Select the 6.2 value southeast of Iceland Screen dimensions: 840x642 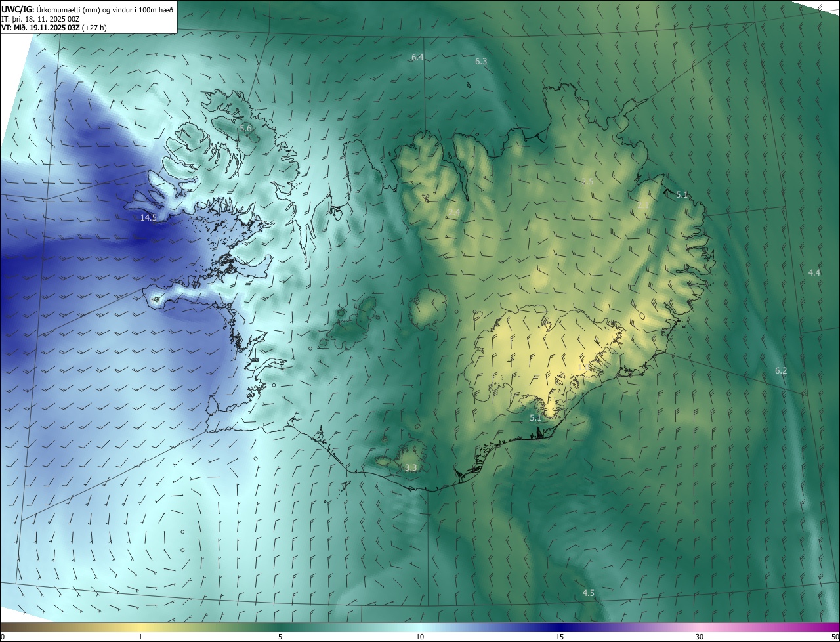pyautogui.click(x=781, y=371)
